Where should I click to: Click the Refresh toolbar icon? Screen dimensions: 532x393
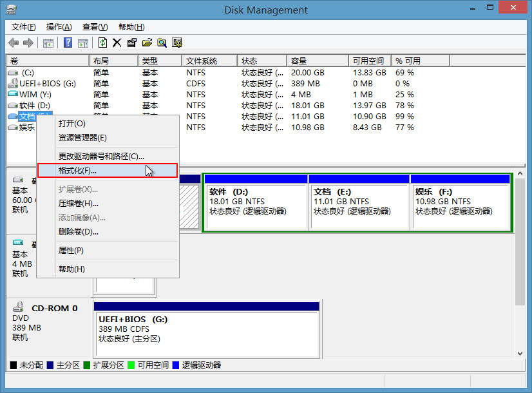(x=102, y=43)
